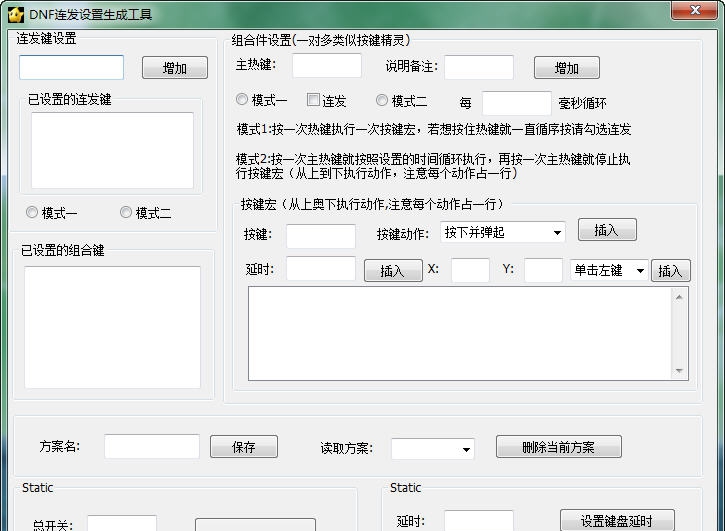This screenshot has height=531, width=725.
Task: Click 插入 button next to 单击左键 dropdown
Action: (671, 271)
